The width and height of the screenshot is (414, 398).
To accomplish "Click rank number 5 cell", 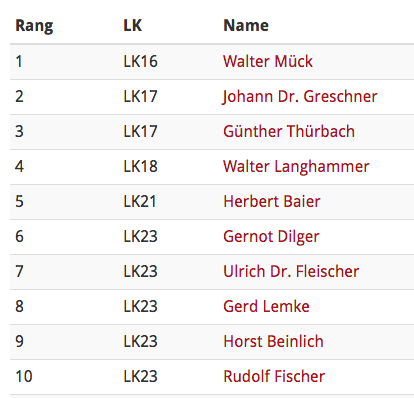I will (x=19, y=201).
